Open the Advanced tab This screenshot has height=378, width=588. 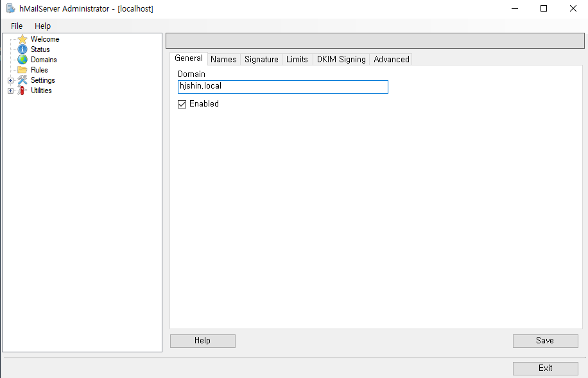click(x=392, y=59)
